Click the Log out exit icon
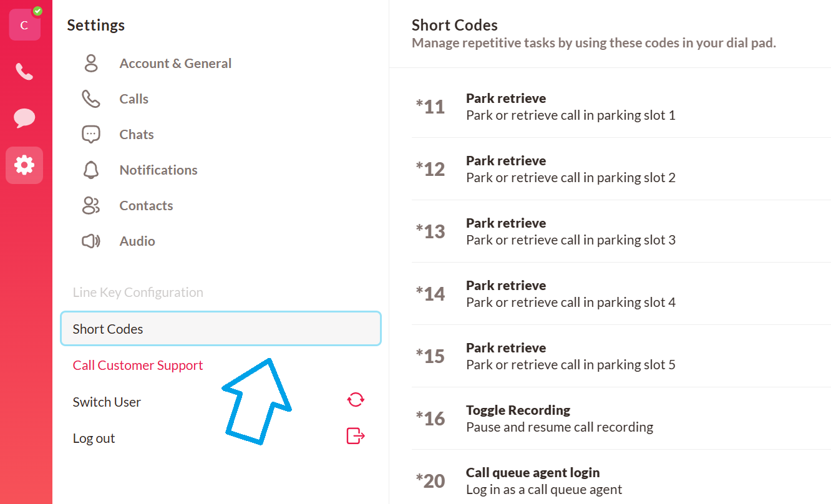The image size is (831, 504). point(356,435)
